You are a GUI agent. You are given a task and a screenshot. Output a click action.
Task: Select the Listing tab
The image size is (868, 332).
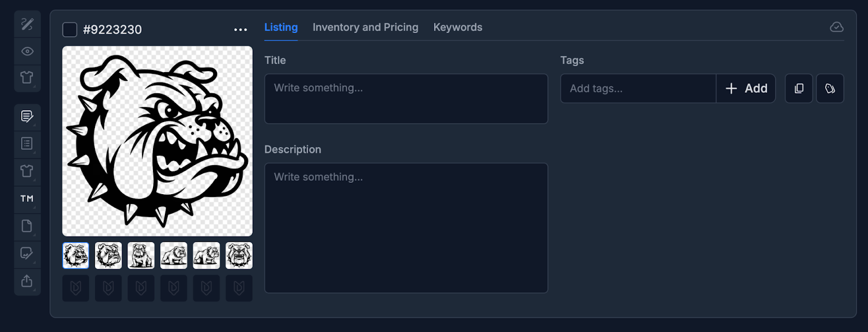coord(280,27)
